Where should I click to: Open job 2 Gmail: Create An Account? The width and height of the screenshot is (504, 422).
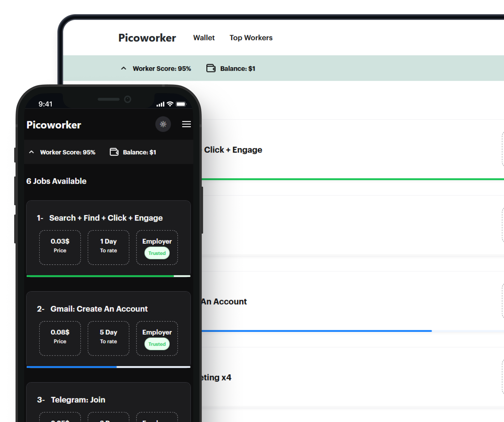pos(99,309)
